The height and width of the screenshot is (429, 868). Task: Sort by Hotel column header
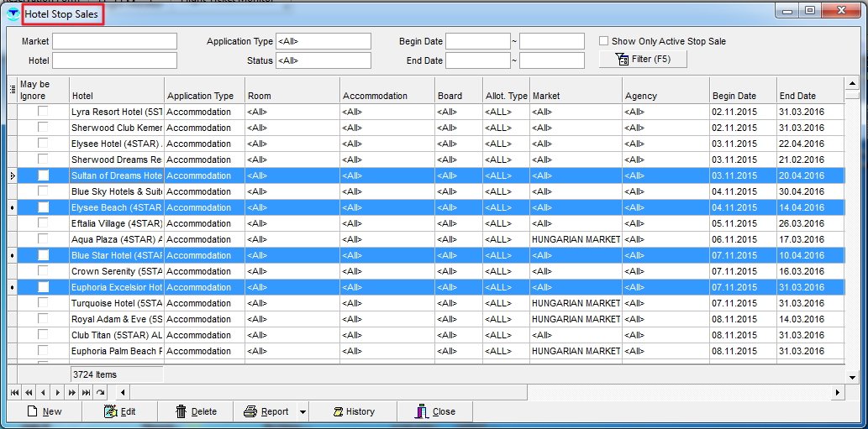pyautogui.click(x=116, y=96)
